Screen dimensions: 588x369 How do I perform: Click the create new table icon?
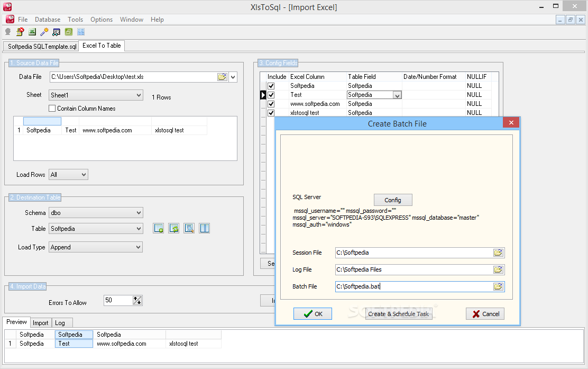[x=158, y=228]
